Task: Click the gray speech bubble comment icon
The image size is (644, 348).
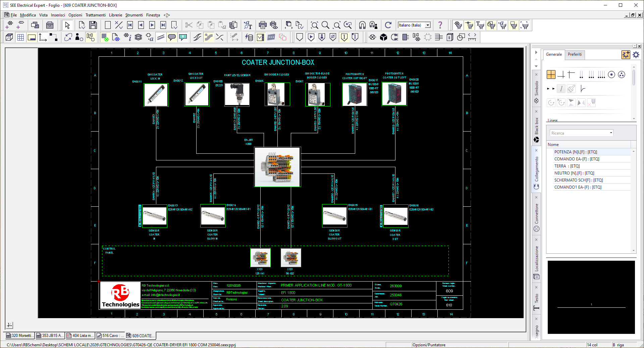Action: 172,37
